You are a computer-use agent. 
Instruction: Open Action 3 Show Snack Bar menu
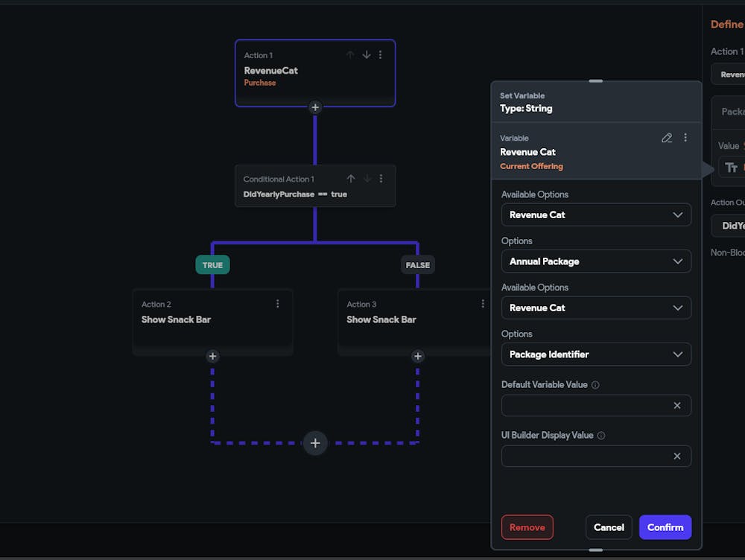pos(482,304)
